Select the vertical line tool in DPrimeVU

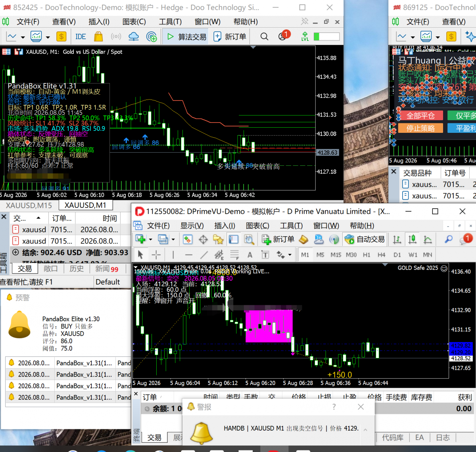pyautogui.click(x=173, y=255)
